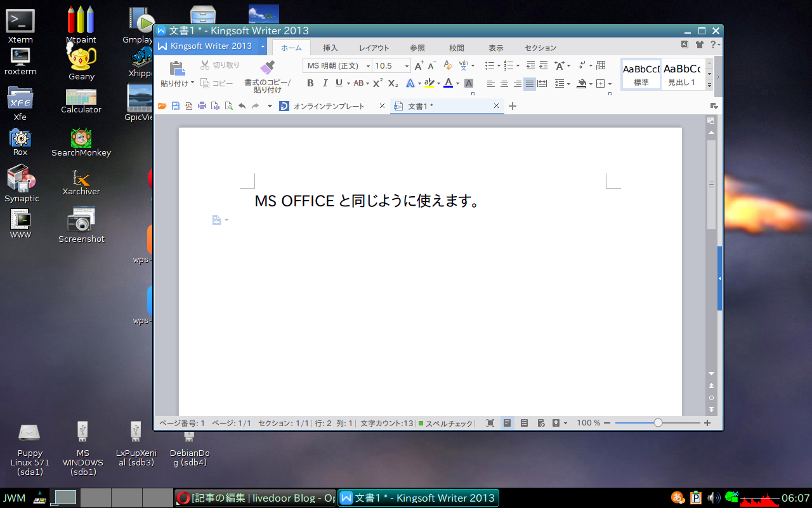Select the 見出し1 heading style
Viewport: 812px width, 508px height.
coord(683,74)
